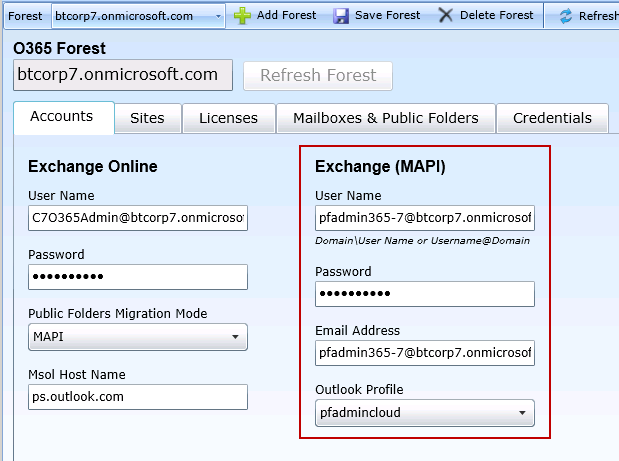
Task: Click the green plus Add Forest icon
Action: click(x=242, y=15)
